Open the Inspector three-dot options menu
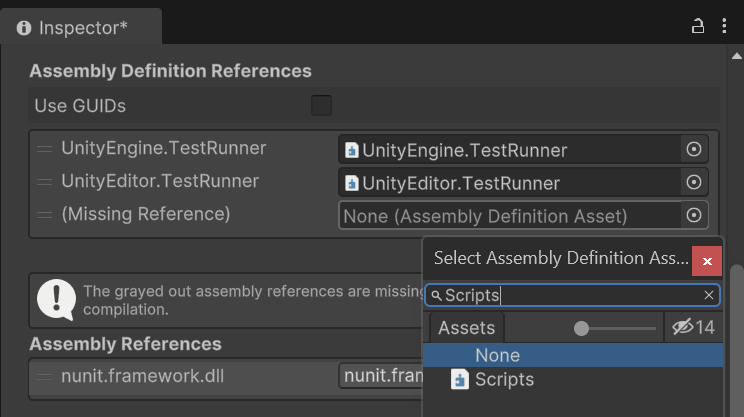744x417 pixels. tap(724, 26)
